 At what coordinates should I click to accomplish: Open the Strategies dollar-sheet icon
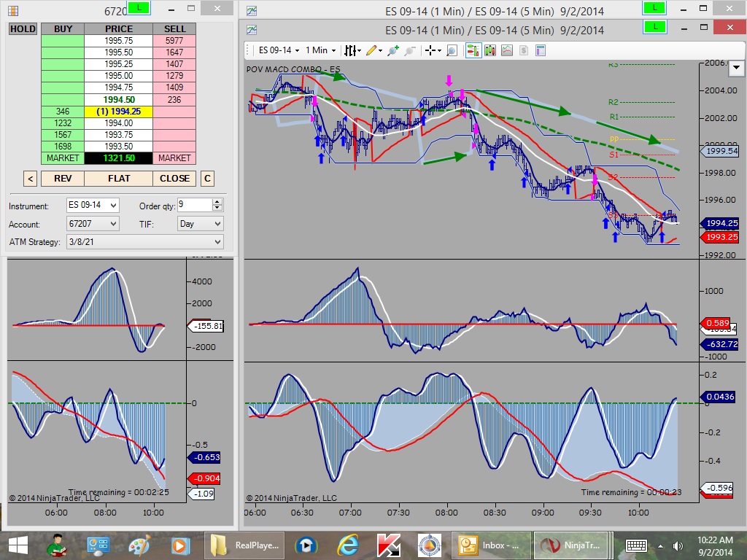click(524, 50)
